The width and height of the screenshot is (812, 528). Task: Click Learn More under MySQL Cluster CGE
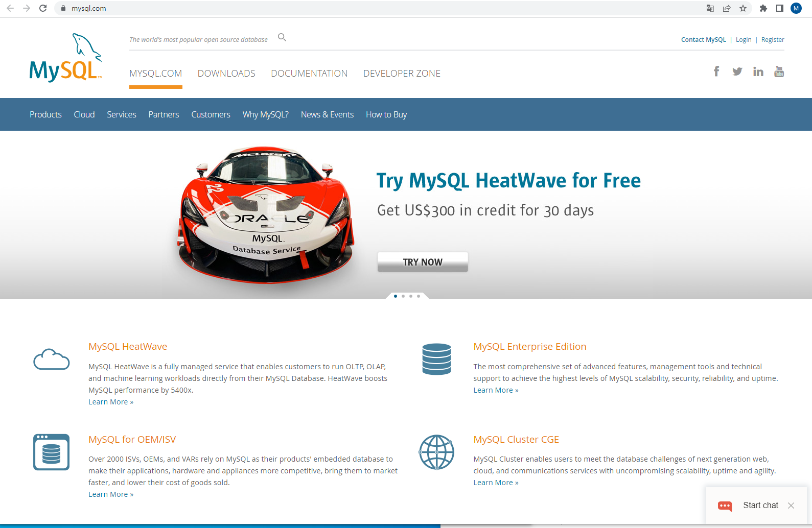tap(496, 483)
